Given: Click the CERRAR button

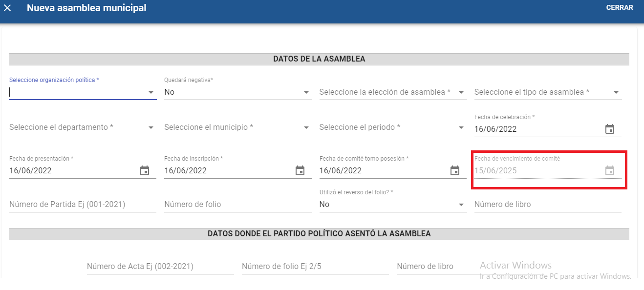Looking at the screenshot, I should point(620,8).
